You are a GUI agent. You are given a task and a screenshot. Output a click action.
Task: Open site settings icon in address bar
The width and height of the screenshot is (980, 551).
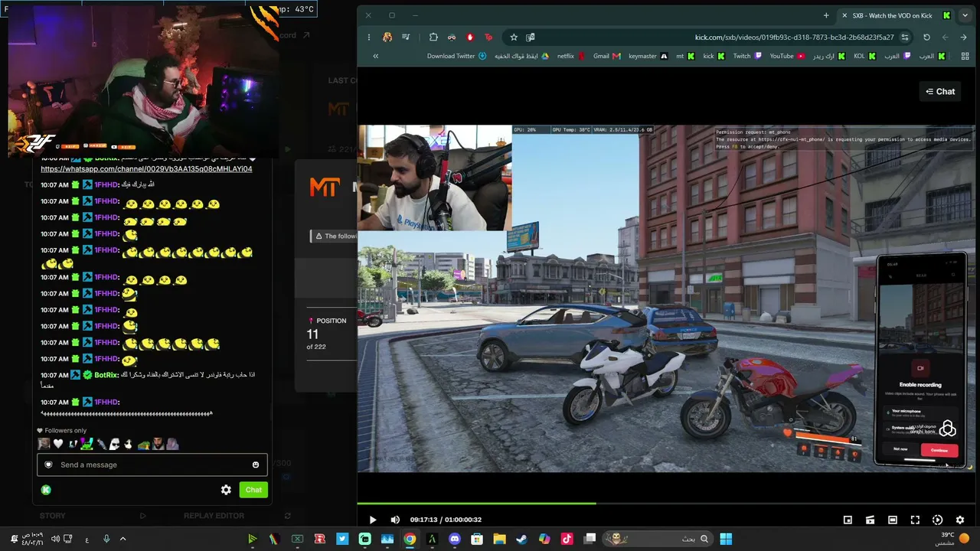pos(905,37)
